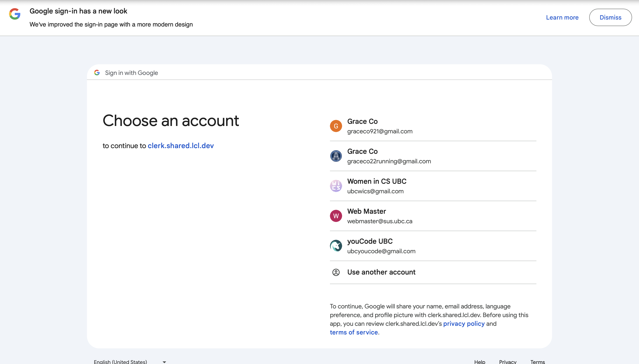Open the English (United States) language dropdown
The width and height of the screenshot is (639, 364).
pos(120,361)
